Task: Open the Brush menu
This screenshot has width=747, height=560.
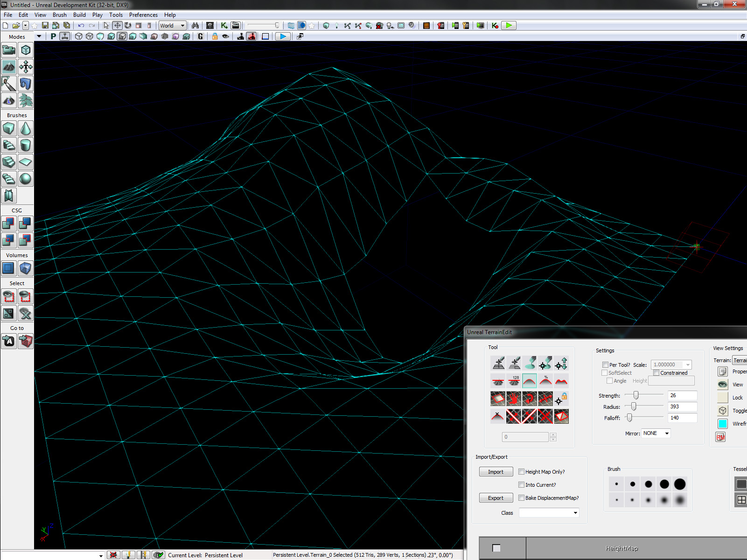Action: 60,15
